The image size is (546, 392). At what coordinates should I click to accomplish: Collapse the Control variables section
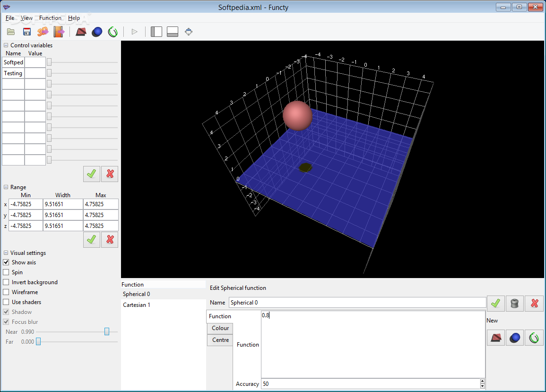6,45
